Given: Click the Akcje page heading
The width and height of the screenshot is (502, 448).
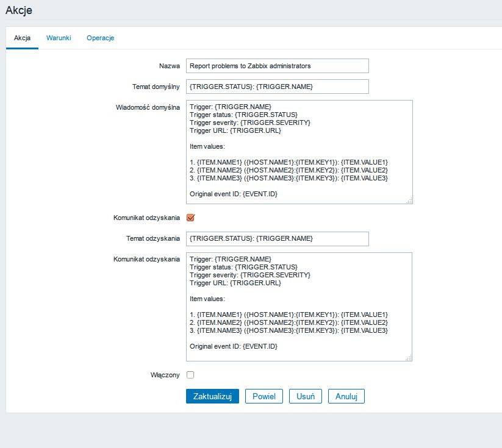Looking at the screenshot, I should 19,10.
